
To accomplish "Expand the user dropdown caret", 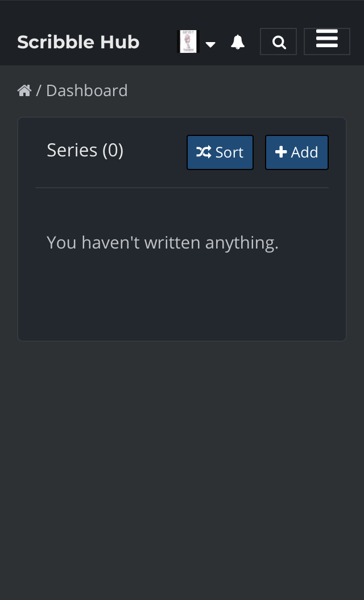I will point(210,44).
